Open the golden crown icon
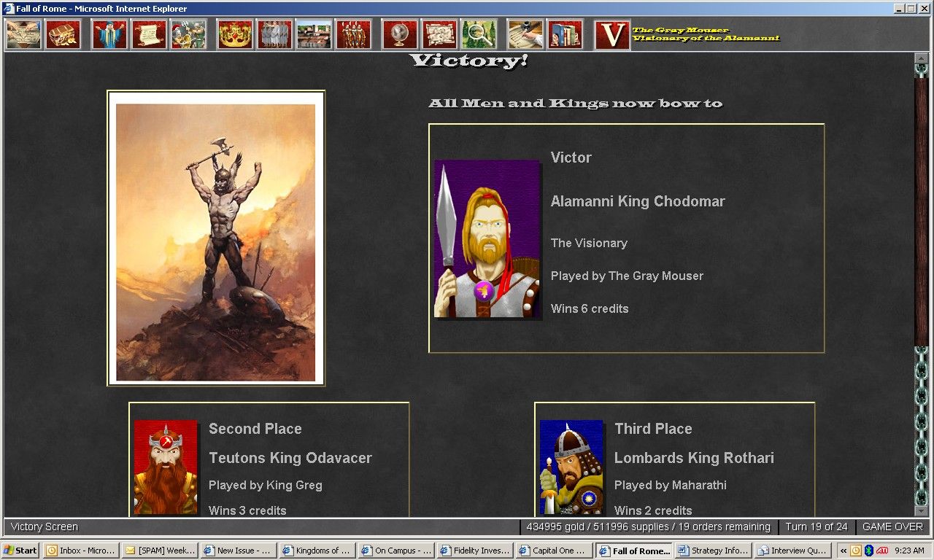Viewport: 934px width, 560px height. point(235,34)
